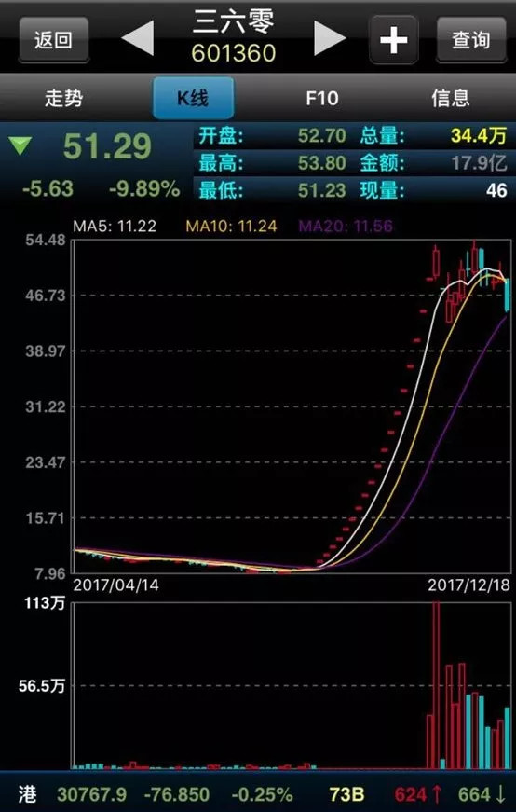Image resolution: width=516 pixels, height=812 pixels.
Task: Tap the percentage change -9.89%
Action: click(144, 189)
